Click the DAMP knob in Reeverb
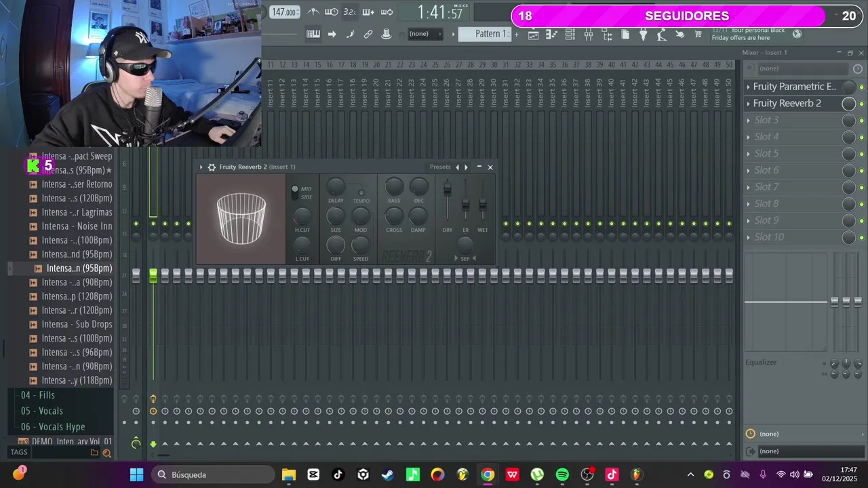 (418, 216)
